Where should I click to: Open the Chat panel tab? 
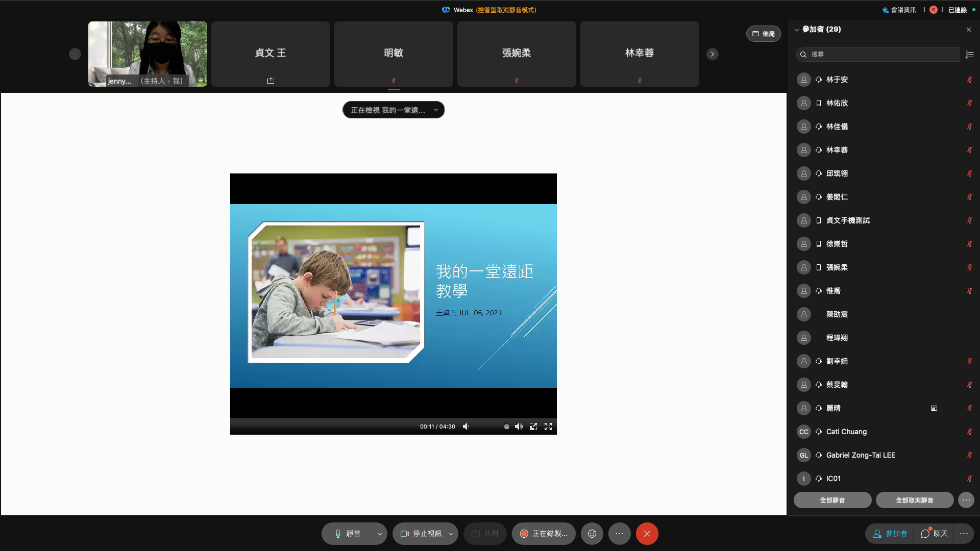point(934,534)
